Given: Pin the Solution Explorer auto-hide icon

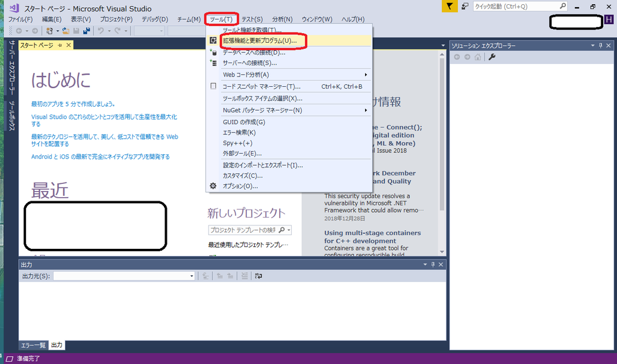Looking at the screenshot, I should click(x=601, y=46).
